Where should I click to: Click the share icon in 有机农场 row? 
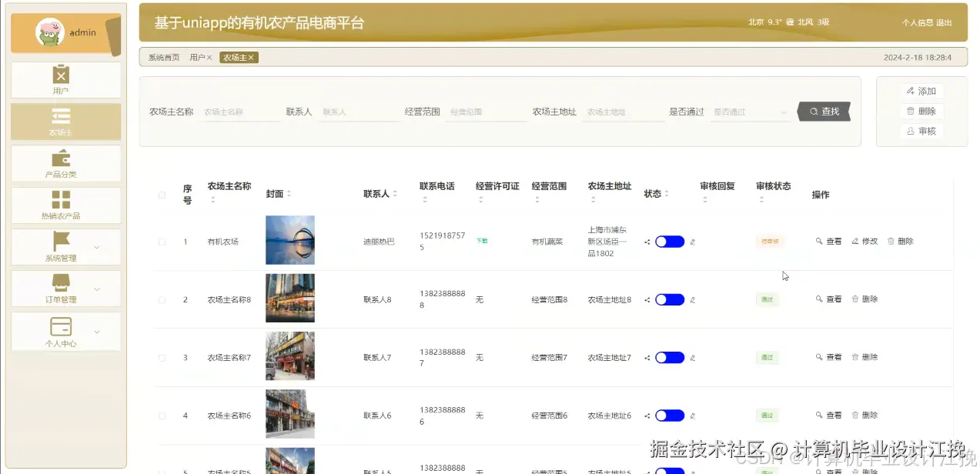click(x=647, y=242)
